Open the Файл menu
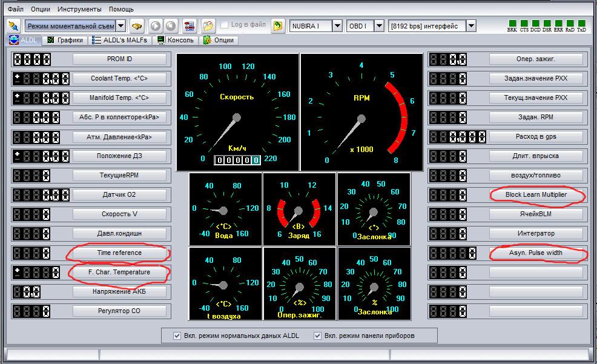The height and width of the screenshot is (364, 597). pos(16,8)
